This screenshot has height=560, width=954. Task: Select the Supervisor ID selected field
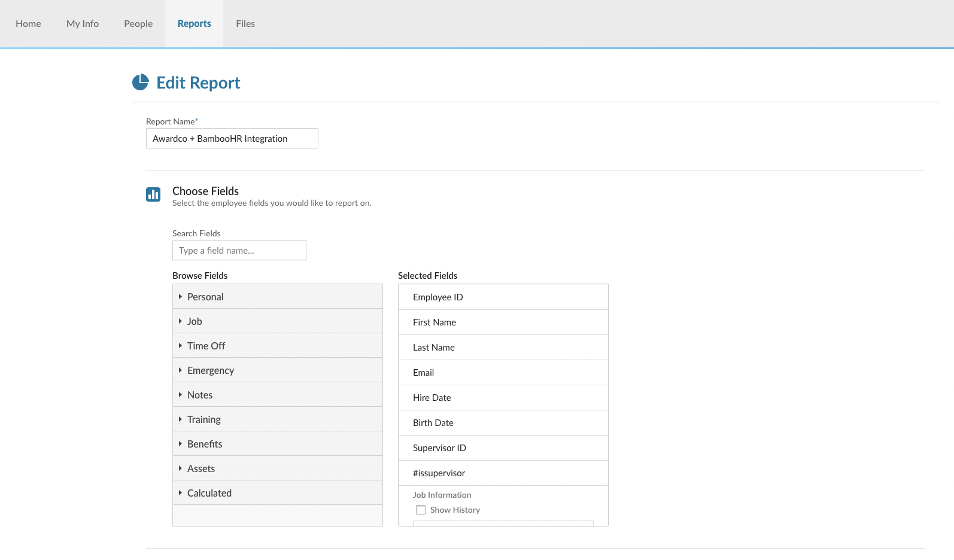tap(439, 448)
